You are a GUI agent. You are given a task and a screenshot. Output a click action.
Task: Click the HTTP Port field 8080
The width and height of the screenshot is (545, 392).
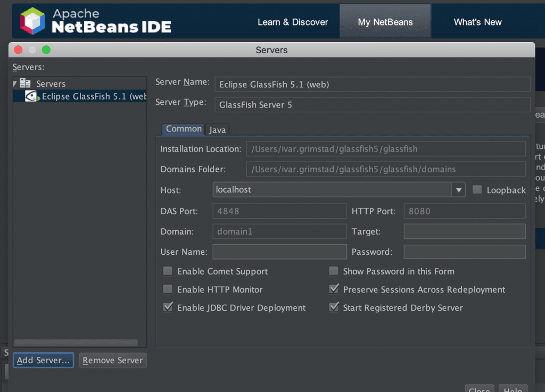point(464,211)
